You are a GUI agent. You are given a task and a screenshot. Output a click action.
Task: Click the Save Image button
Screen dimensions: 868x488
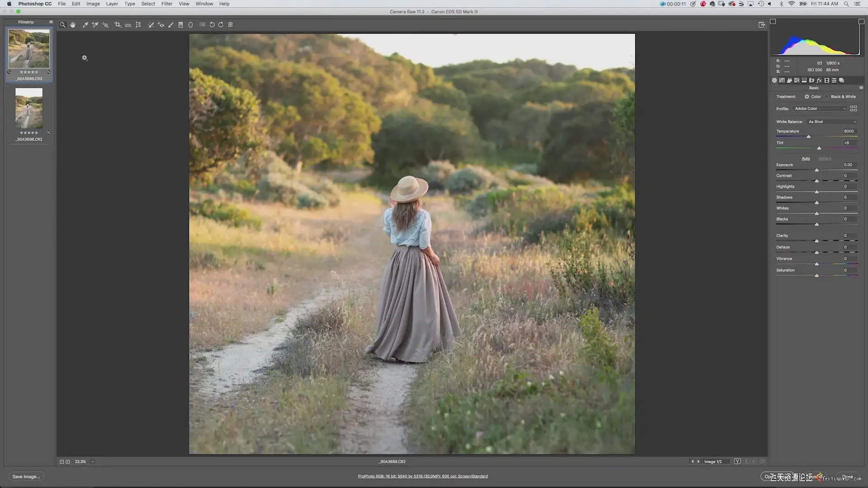coord(26,477)
